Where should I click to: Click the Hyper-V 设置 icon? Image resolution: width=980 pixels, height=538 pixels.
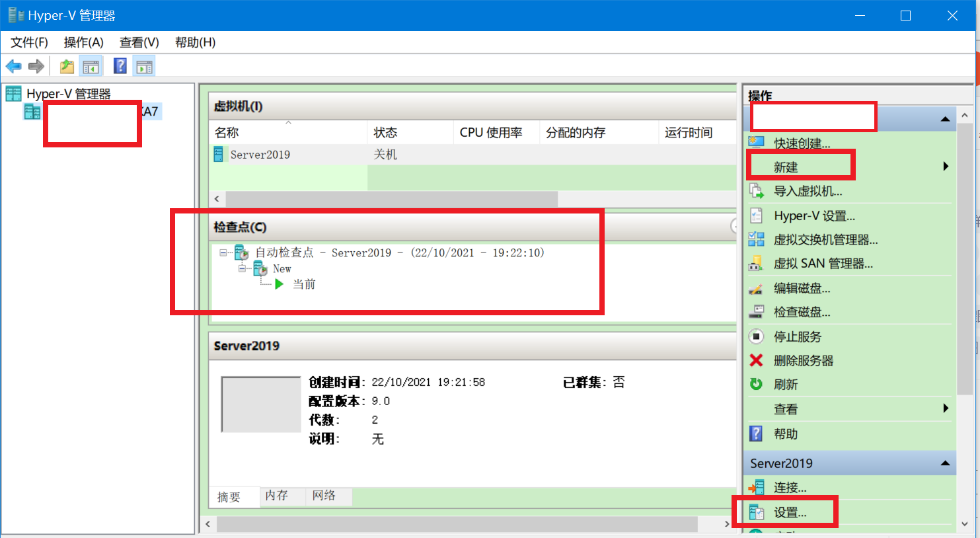coord(757,215)
